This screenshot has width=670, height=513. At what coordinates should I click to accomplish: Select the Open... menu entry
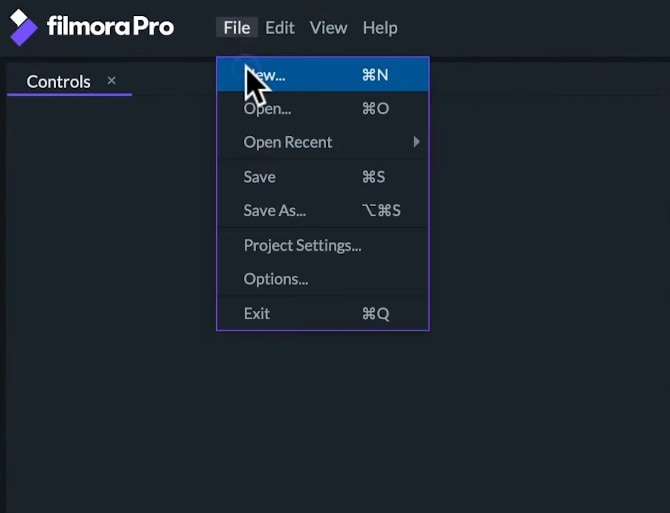pos(266,108)
